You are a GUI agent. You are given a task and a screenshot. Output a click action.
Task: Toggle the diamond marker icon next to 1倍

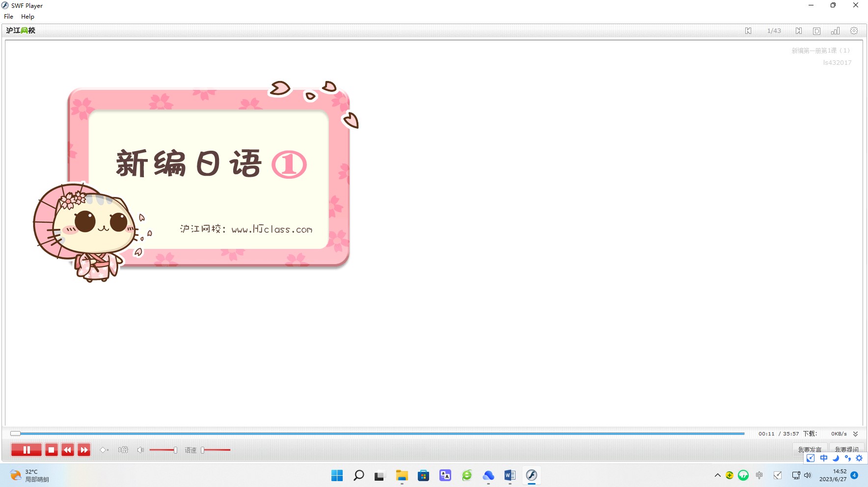(104, 450)
